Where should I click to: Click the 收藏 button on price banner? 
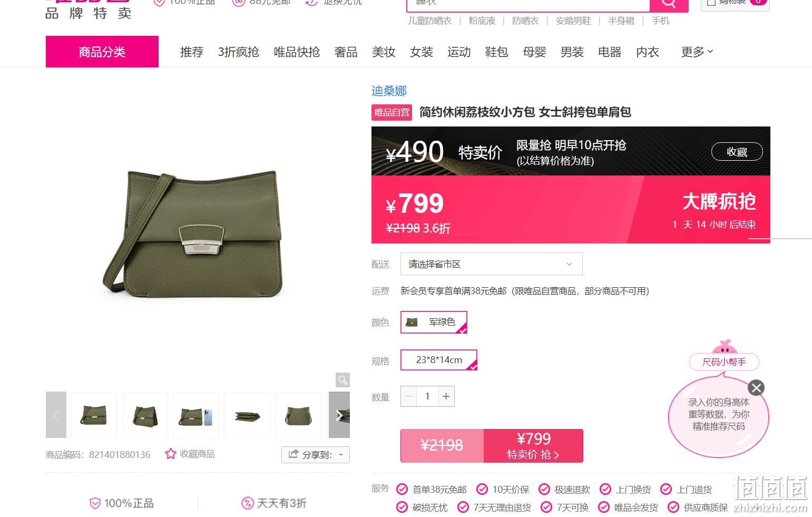[737, 152]
